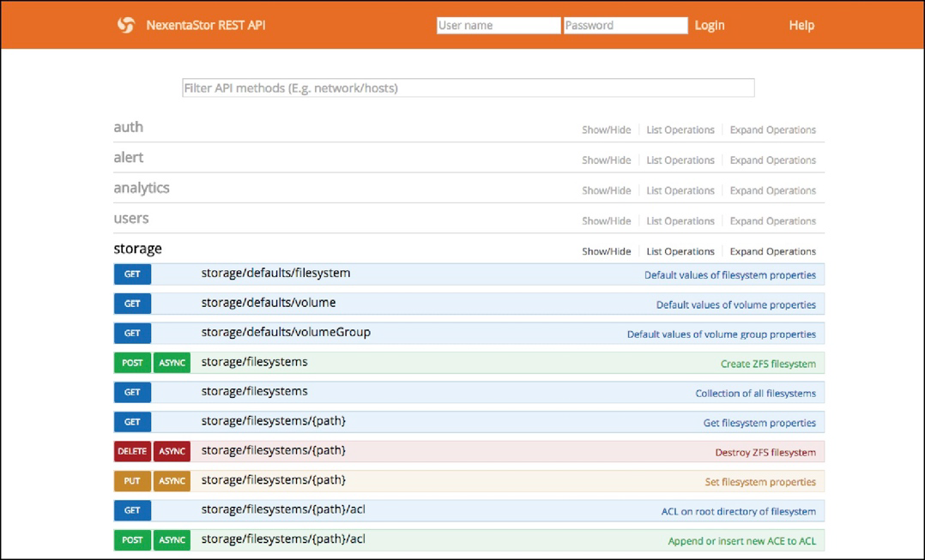This screenshot has height=560, width=925.
Task: Click Default values of filesystem properties
Action: pyautogui.click(x=729, y=275)
